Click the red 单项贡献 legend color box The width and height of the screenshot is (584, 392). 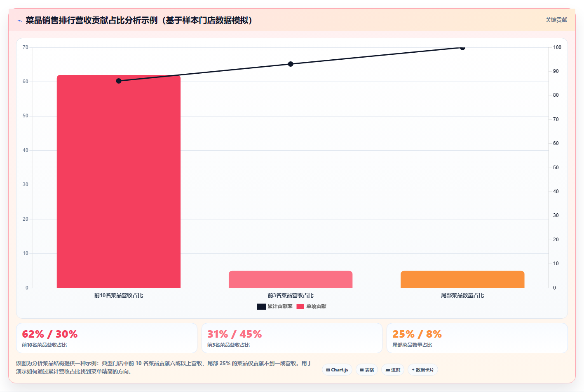pos(300,306)
